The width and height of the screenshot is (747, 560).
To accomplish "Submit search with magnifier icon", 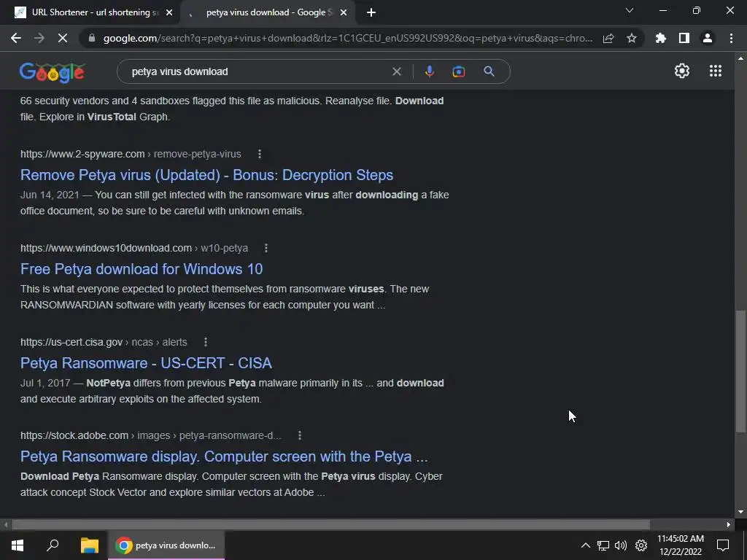I will point(489,71).
